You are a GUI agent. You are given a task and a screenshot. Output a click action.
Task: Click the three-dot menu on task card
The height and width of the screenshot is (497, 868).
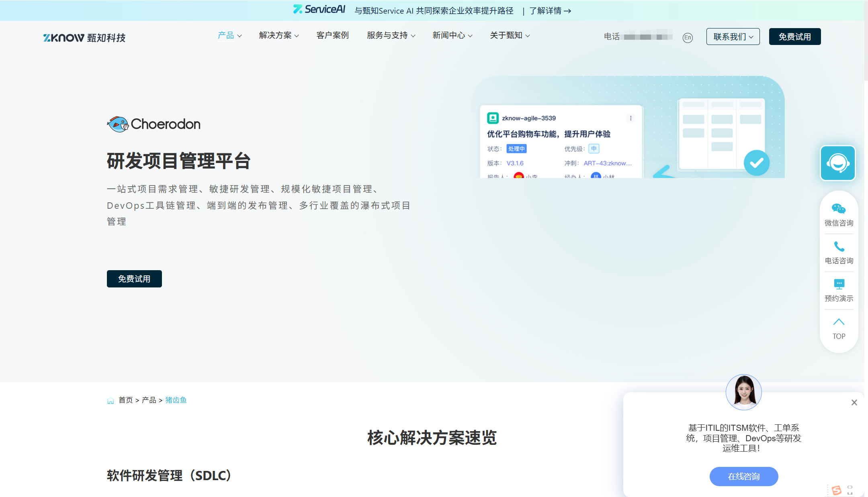coord(631,118)
